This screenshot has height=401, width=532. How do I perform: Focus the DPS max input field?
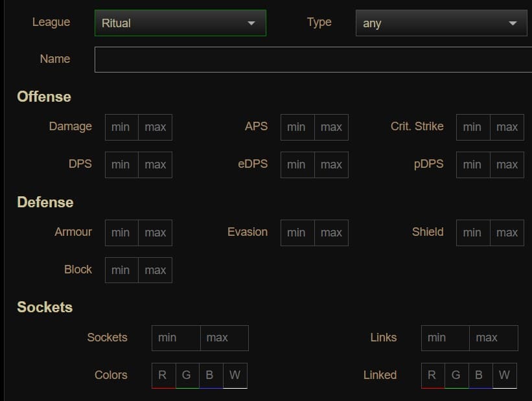156,165
